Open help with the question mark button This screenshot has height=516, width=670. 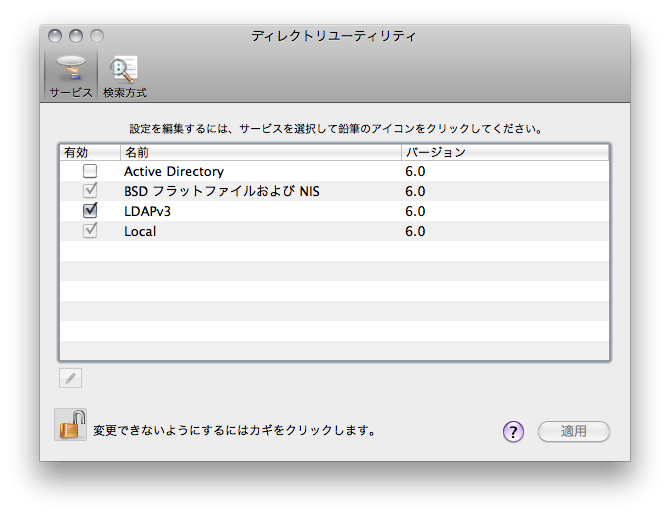pos(513,432)
